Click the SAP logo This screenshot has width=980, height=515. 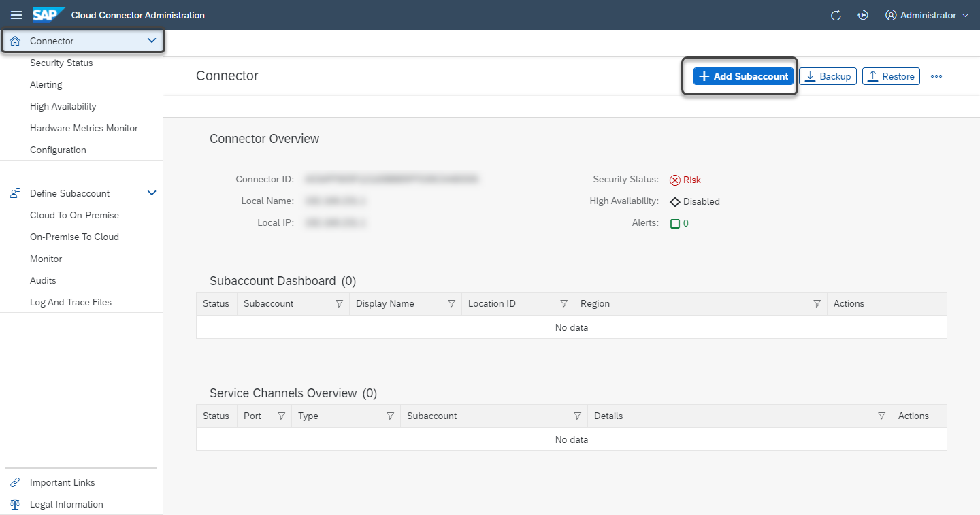48,15
